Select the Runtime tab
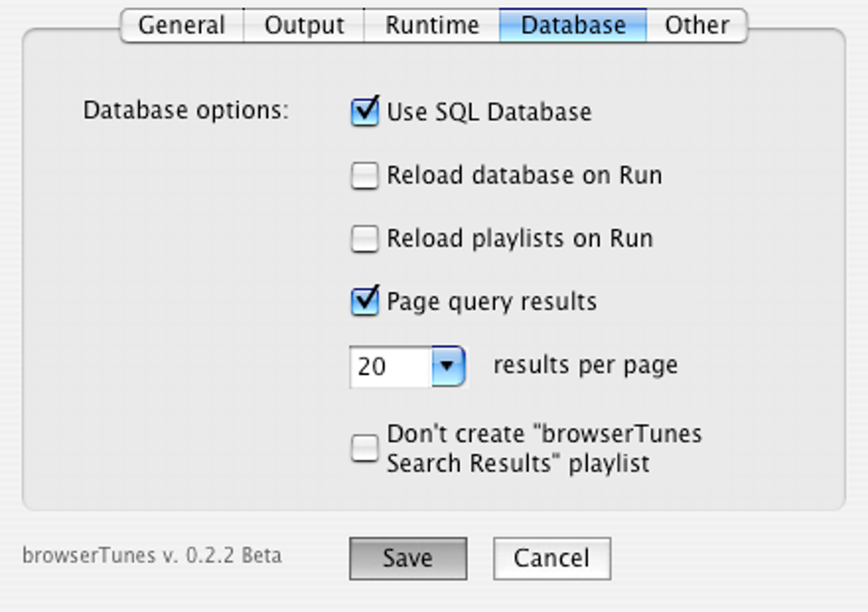Screen dimensions: 868x612 click(431, 26)
